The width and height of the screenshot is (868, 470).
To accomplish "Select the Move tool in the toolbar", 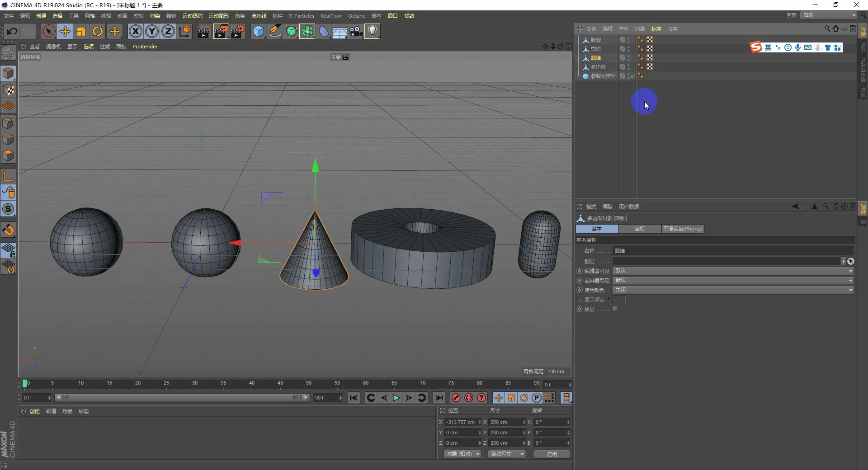I will tap(65, 31).
